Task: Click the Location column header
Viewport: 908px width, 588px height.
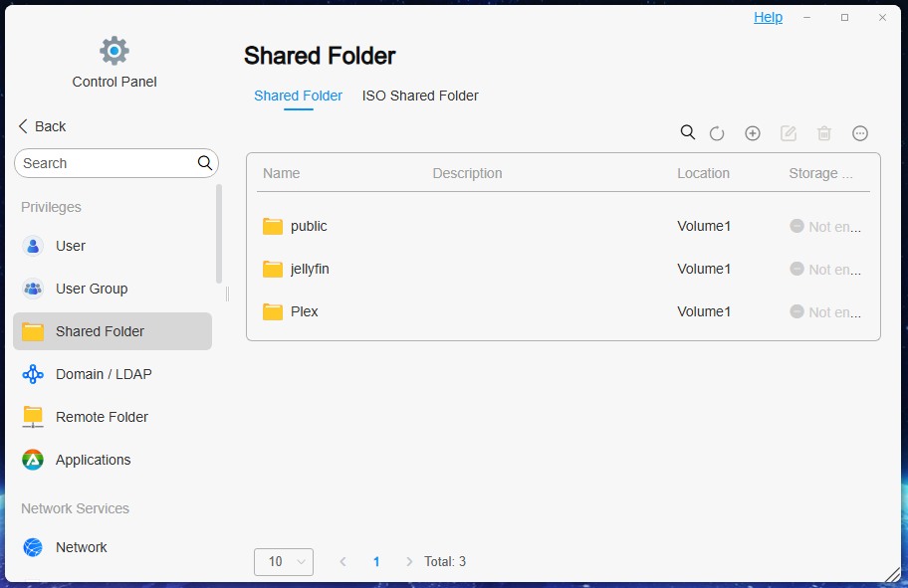Action: pyautogui.click(x=704, y=174)
